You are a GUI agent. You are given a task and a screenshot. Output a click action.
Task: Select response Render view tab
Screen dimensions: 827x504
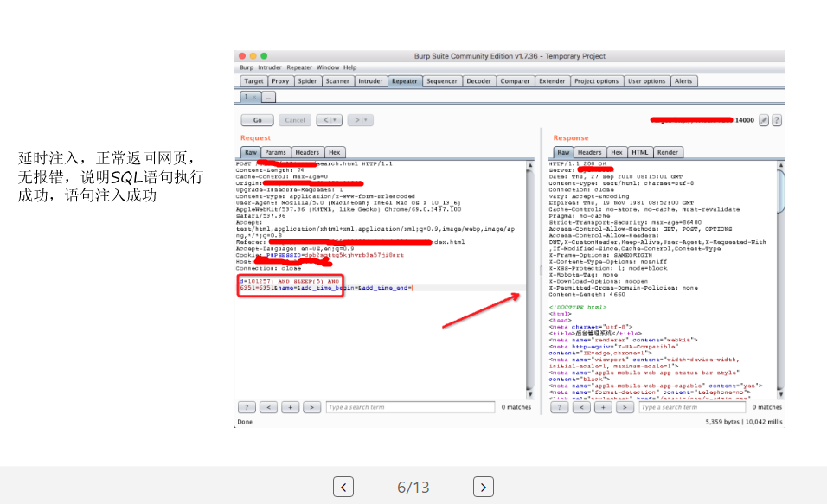[x=668, y=152]
